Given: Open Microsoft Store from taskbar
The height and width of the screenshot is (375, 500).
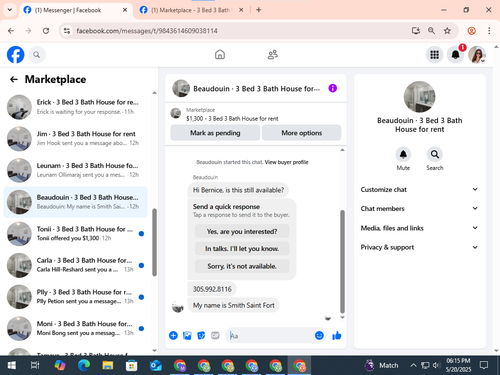Looking at the screenshot, I should (132, 366).
